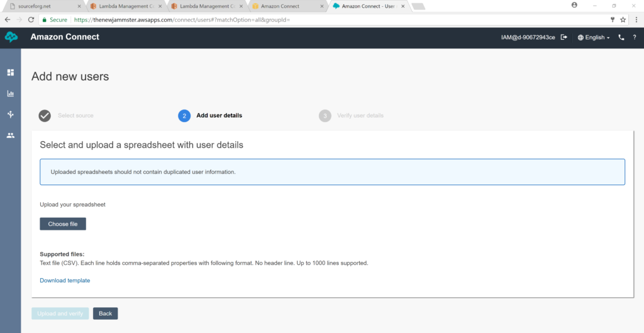Click the Add new users heading
This screenshot has width=644, height=333.
70,76
